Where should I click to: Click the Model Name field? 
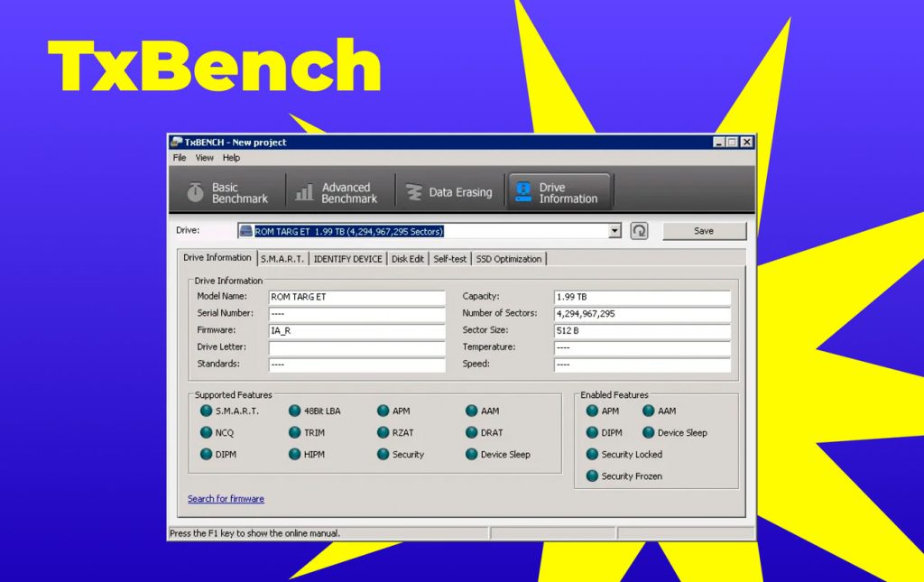click(x=356, y=297)
